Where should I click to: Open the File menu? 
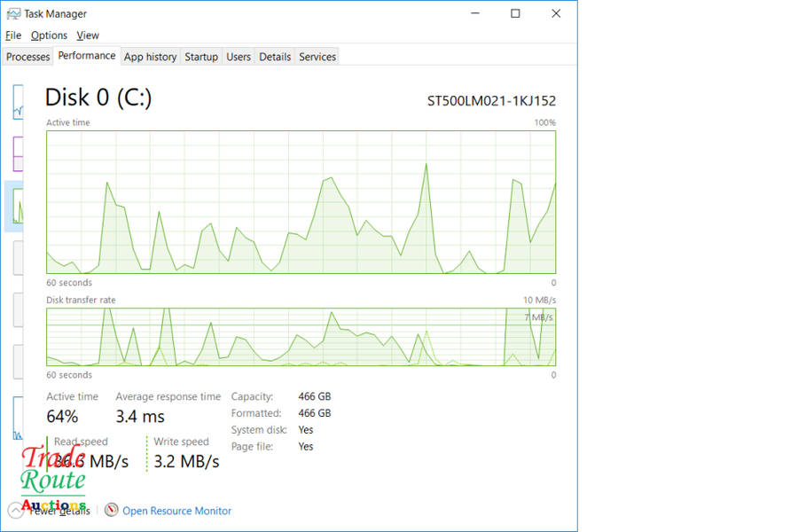pyautogui.click(x=13, y=35)
